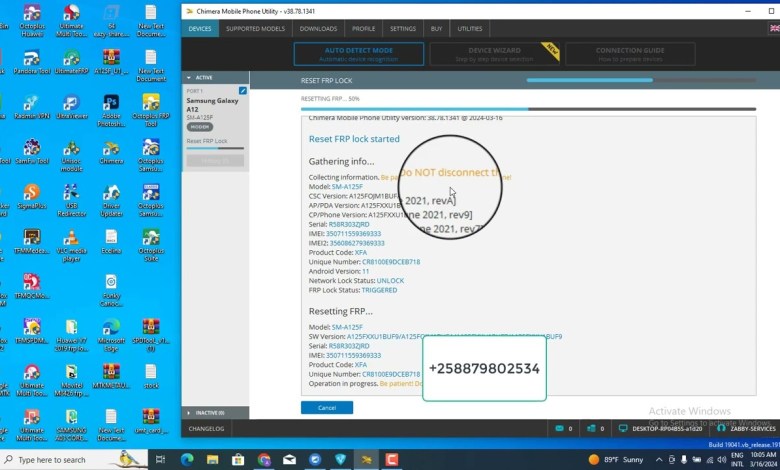This screenshot has width=780, height=470.
Task: Click RESET FRP LOCK header progress bar
Action: point(641,80)
